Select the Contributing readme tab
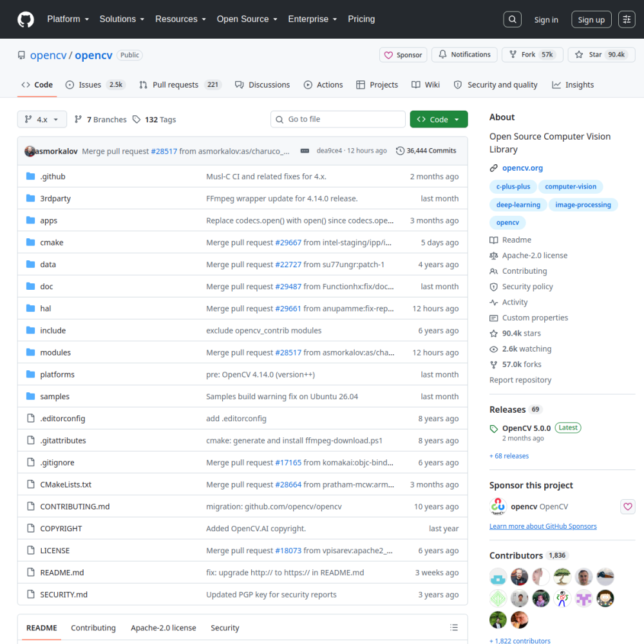Image resolution: width=644 pixels, height=644 pixels. (93, 627)
